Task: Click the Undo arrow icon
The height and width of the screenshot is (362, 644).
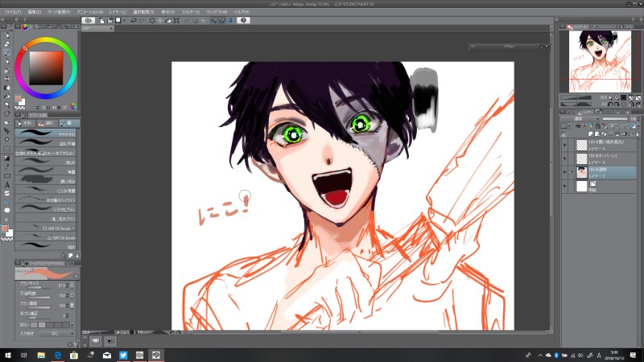Action: (134, 20)
